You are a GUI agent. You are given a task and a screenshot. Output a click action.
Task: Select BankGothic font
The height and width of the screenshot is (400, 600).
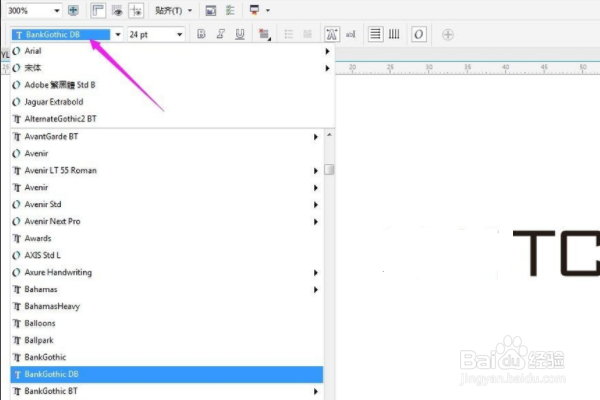pyautogui.click(x=167, y=357)
